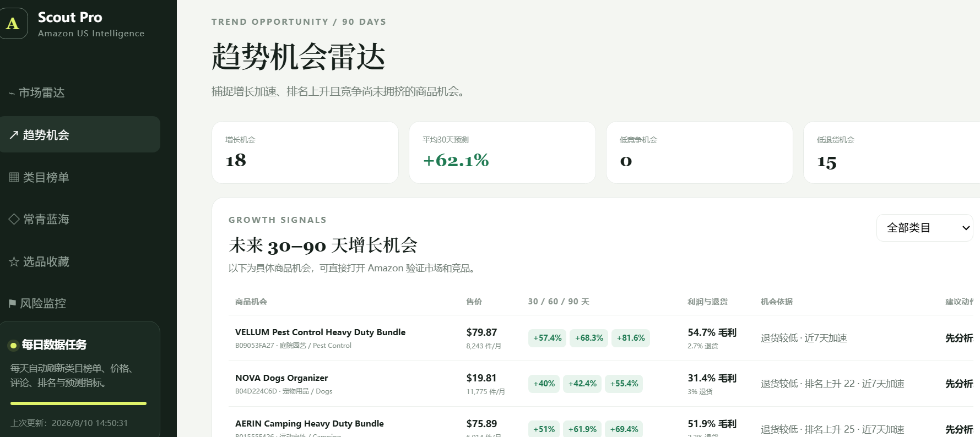Open VELLUM Pest Control Heavy Duty Bundle
This screenshot has width=980, height=437.
click(320, 332)
